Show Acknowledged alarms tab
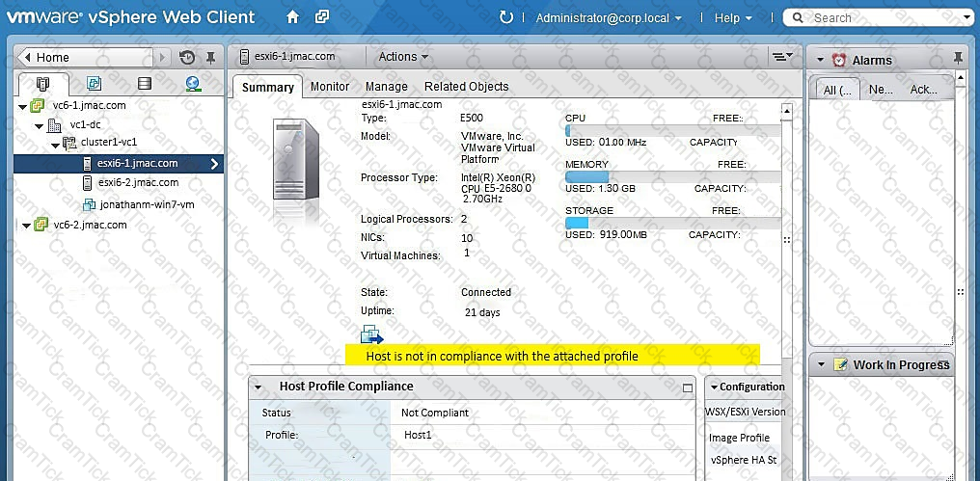 (924, 90)
